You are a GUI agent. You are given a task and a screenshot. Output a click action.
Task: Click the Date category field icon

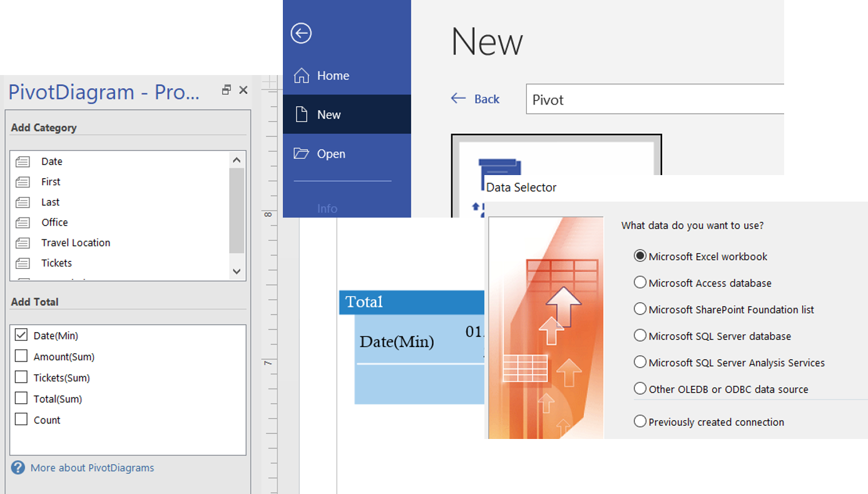(x=23, y=162)
